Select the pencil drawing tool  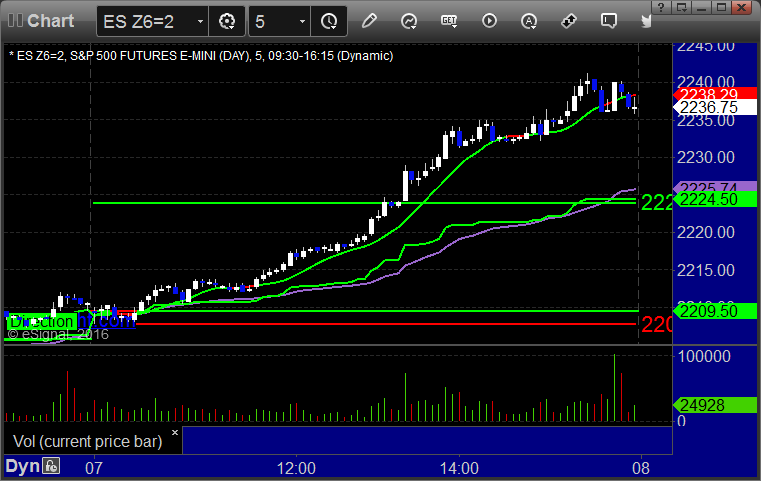[x=369, y=20]
